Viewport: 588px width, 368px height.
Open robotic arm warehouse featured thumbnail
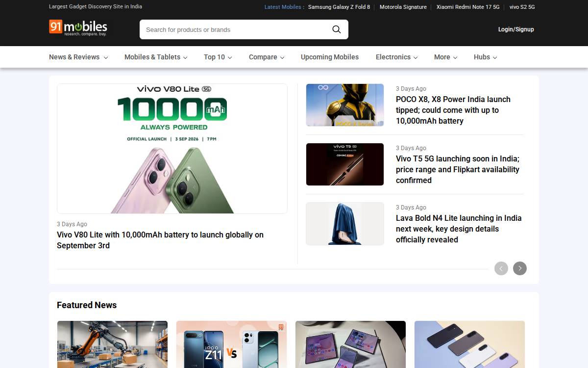point(112,344)
